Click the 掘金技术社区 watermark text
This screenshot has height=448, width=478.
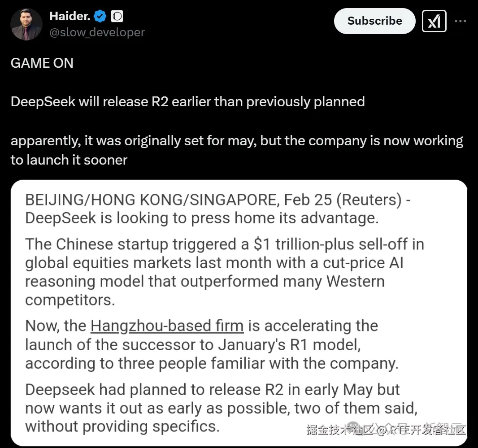[x=340, y=430]
